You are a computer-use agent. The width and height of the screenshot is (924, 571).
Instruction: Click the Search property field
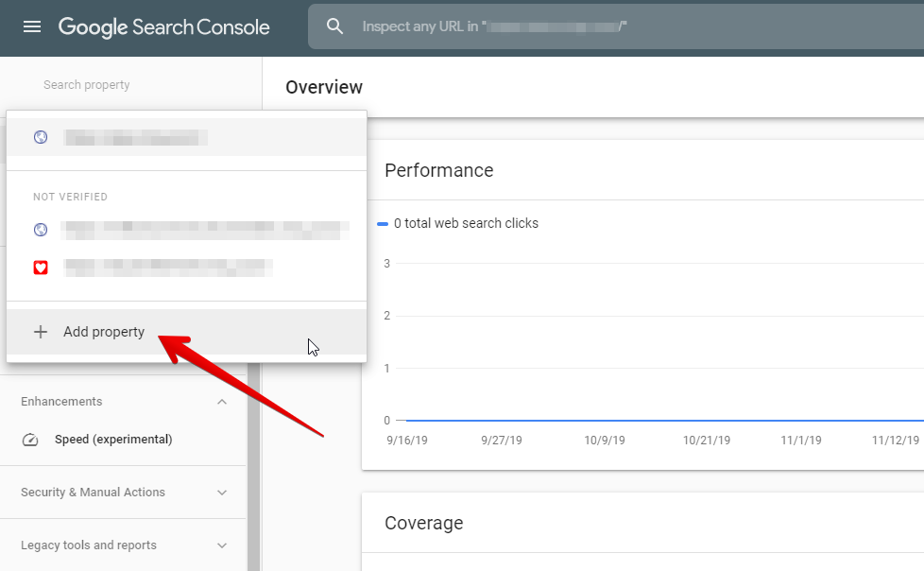point(87,85)
